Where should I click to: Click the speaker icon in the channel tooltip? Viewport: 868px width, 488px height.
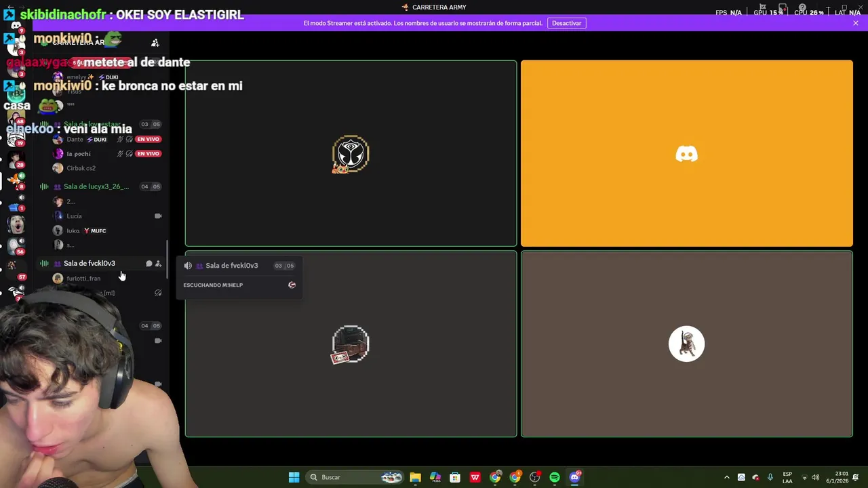pyautogui.click(x=188, y=266)
